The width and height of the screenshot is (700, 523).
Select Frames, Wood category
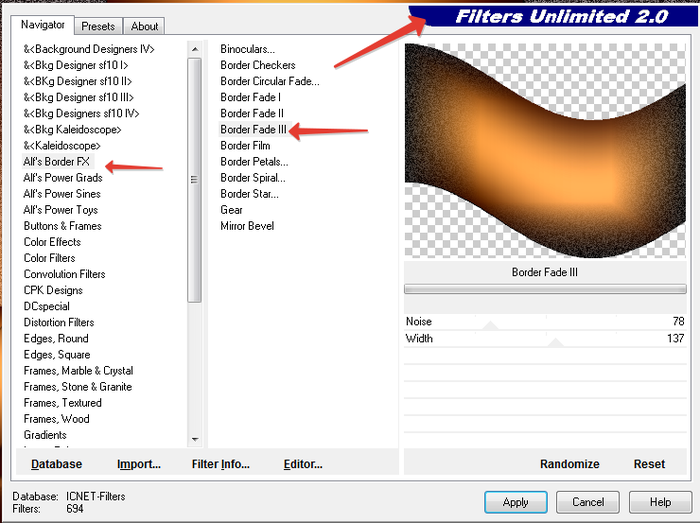[x=57, y=419]
